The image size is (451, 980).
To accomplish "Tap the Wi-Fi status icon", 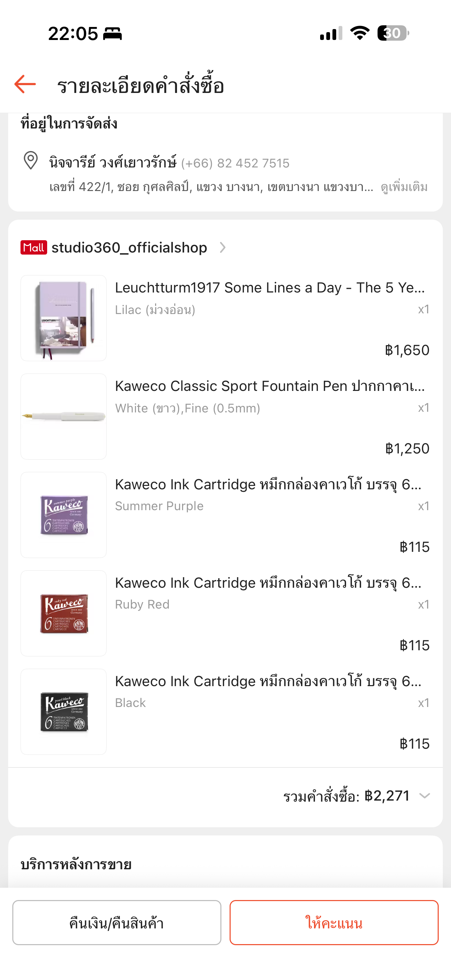I will (360, 33).
